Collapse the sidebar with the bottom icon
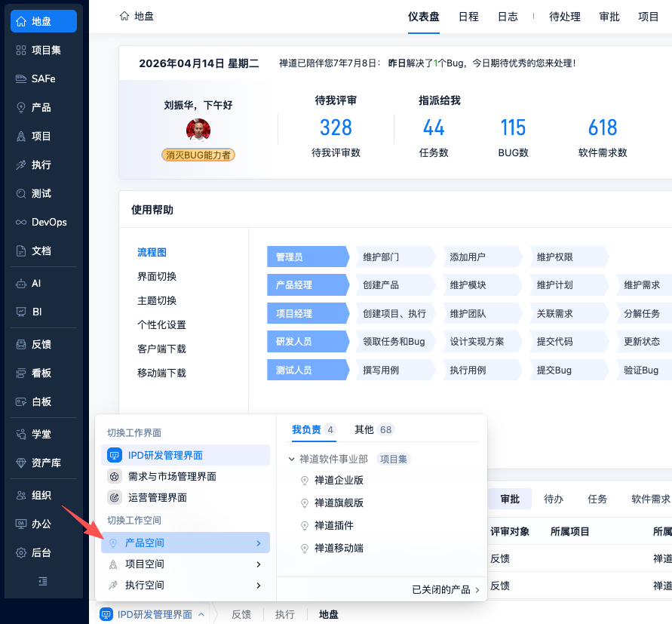The width and height of the screenshot is (672, 624). pyautogui.click(x=43, y=581)
